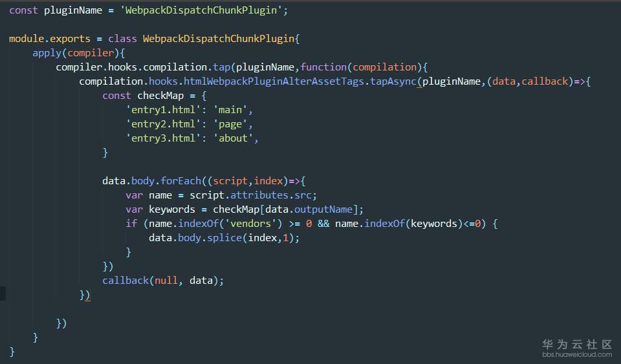Viewport: 621px width, 364px height.
Task: Click the (data,callback) arrow parameters
Action: click(530, 81)
